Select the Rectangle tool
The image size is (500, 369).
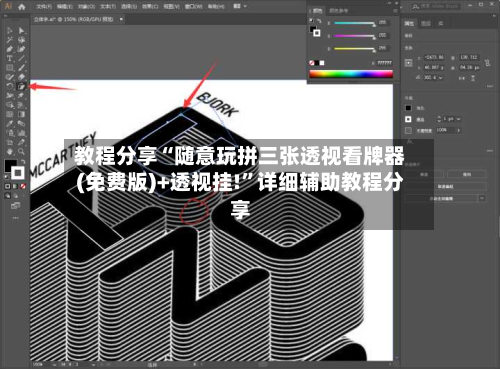coord(9,68)
